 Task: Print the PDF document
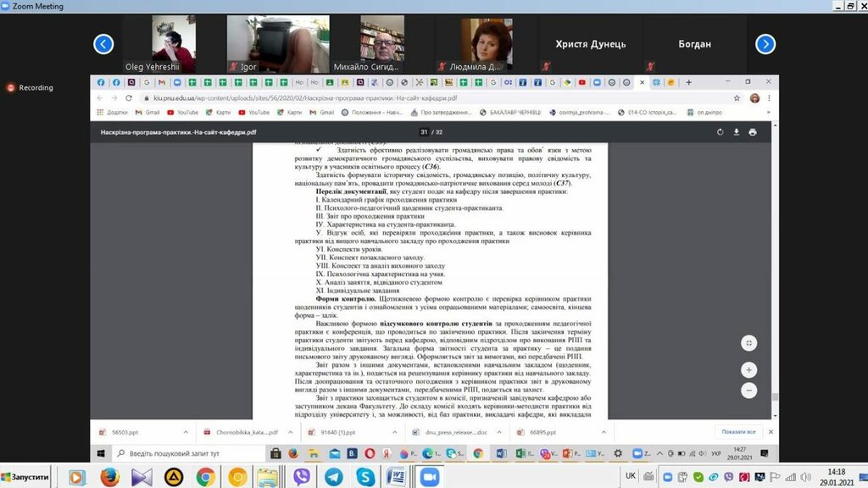(753, 132)
